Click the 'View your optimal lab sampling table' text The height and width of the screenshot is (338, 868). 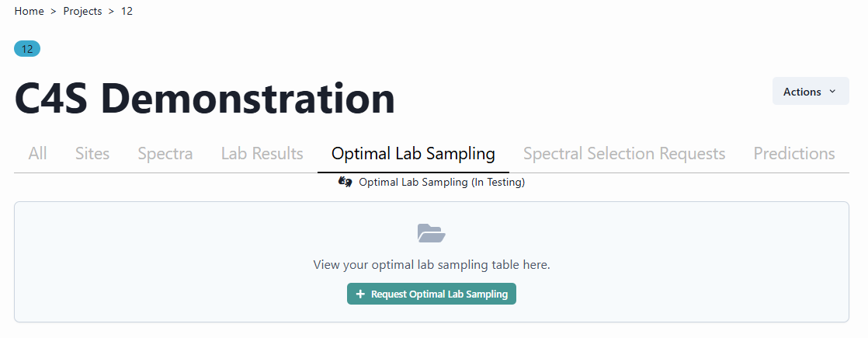click(x=432, y=265)
